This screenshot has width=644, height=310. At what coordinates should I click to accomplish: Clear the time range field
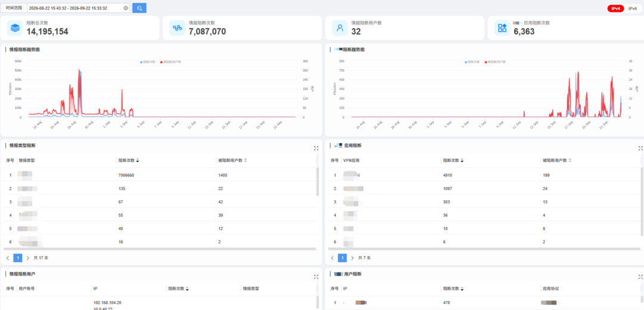(126, 8)
